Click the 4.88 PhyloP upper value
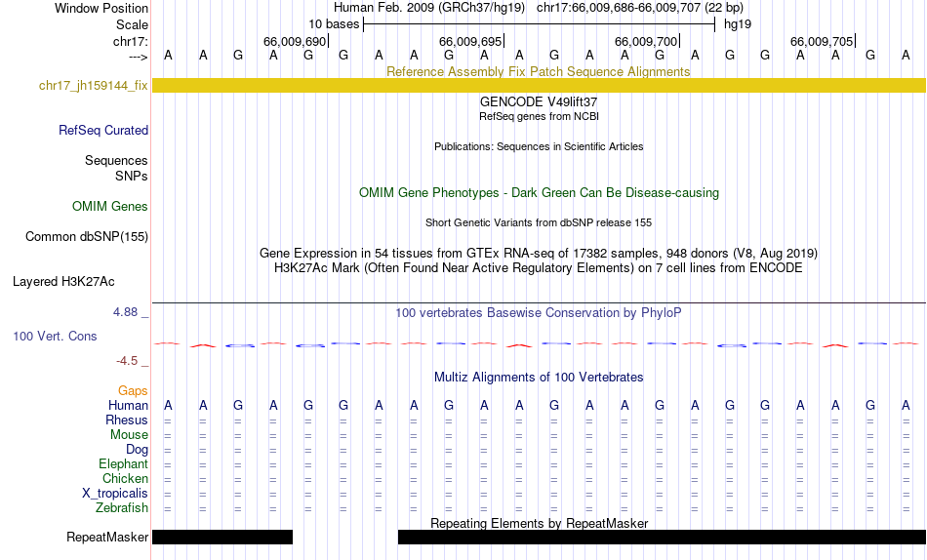 [125, 312]
